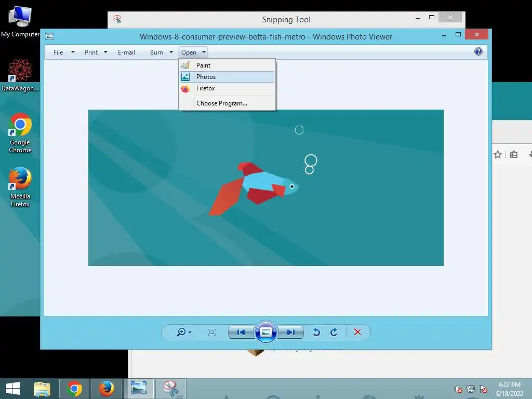Switch to Firefox on the taskbar

(106, 389)
